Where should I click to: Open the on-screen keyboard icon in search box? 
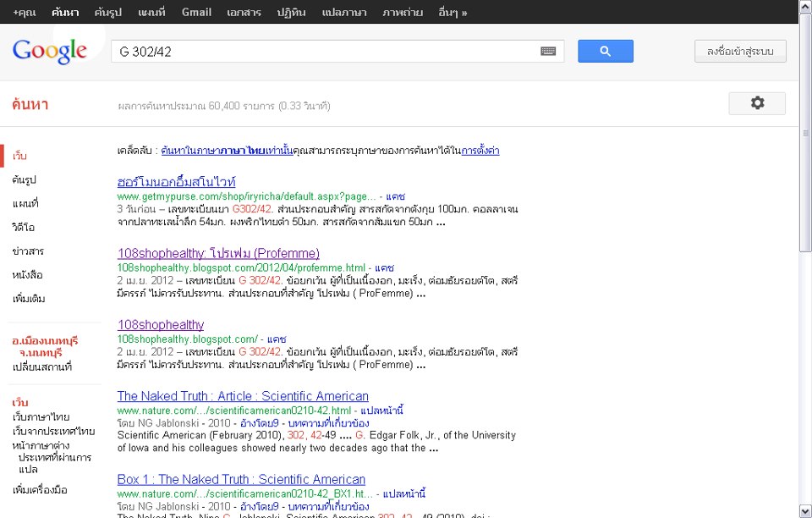(x=548, y=52)
